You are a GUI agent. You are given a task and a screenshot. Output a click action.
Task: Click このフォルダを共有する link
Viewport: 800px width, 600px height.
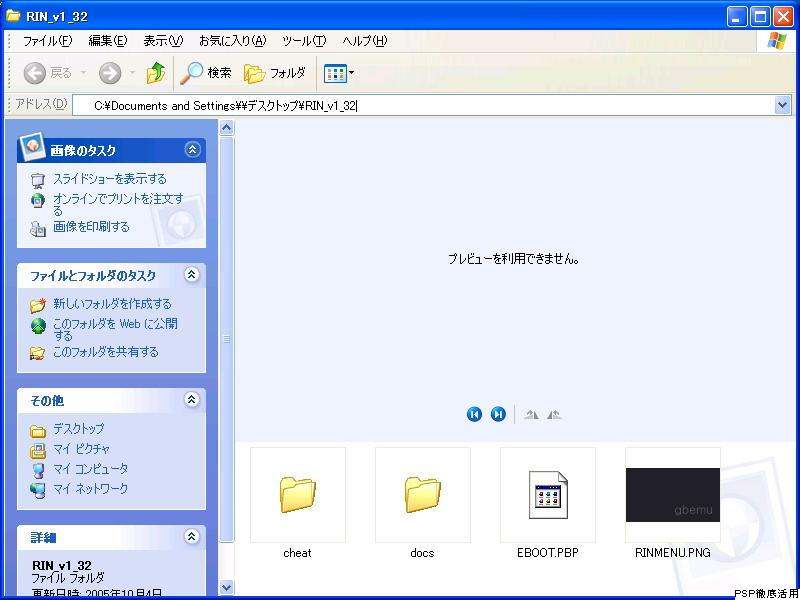(106, 352)
